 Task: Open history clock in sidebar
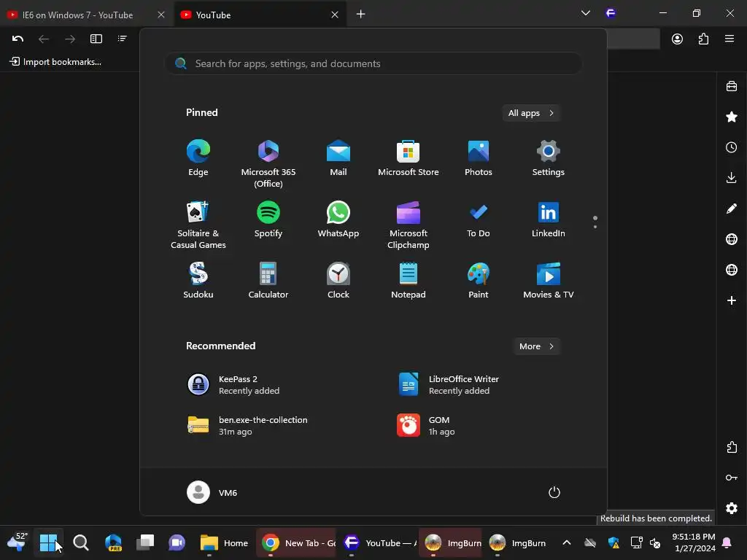coord(732,147)
